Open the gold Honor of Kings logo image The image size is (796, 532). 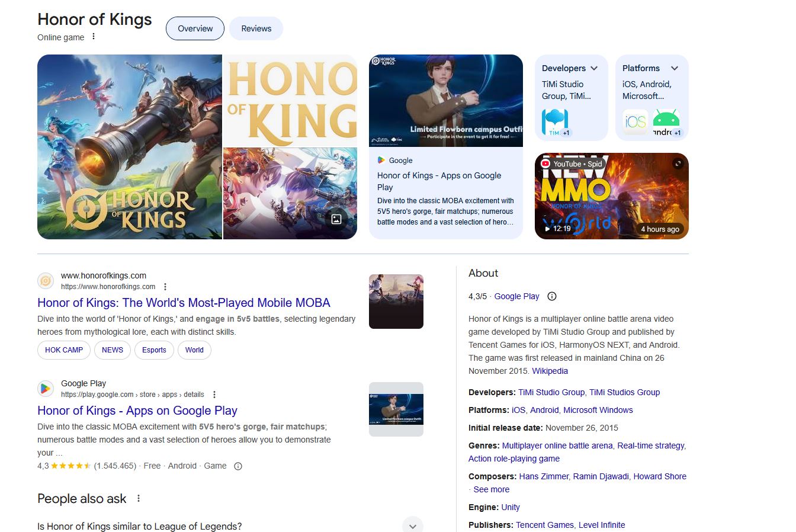[x=290, y=101]
